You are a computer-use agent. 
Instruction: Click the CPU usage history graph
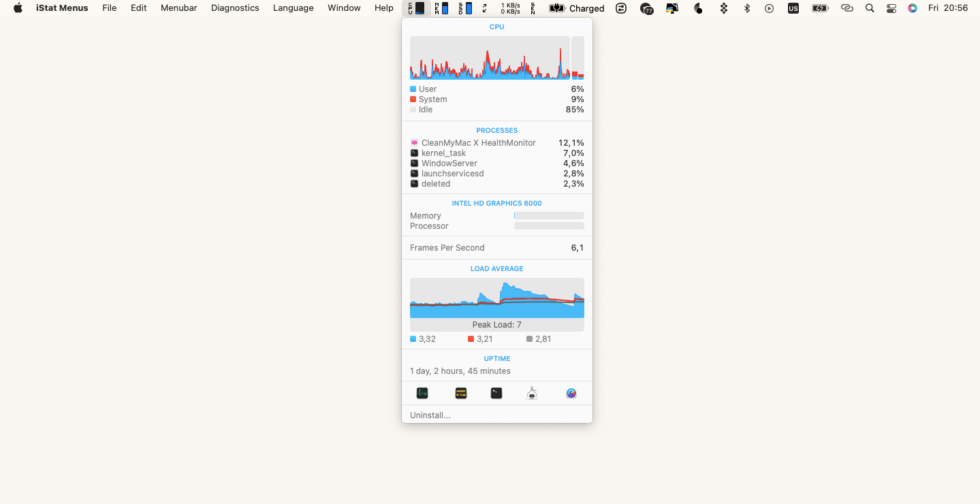[x=490, y=58]
